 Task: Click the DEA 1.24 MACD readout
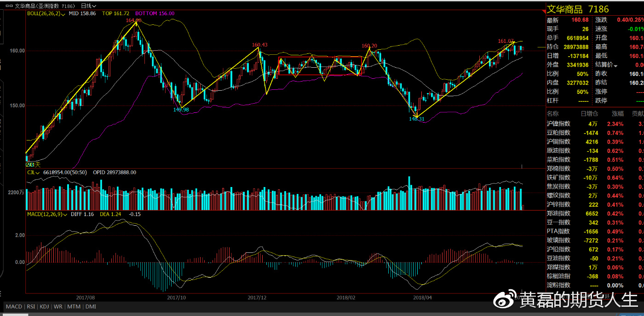[110, 214]
